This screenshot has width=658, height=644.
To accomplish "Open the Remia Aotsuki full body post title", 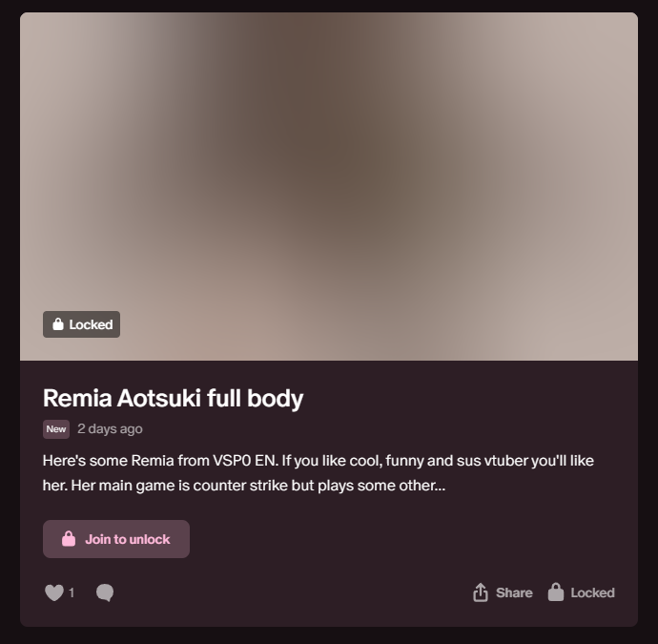I will tap(173, 398).
